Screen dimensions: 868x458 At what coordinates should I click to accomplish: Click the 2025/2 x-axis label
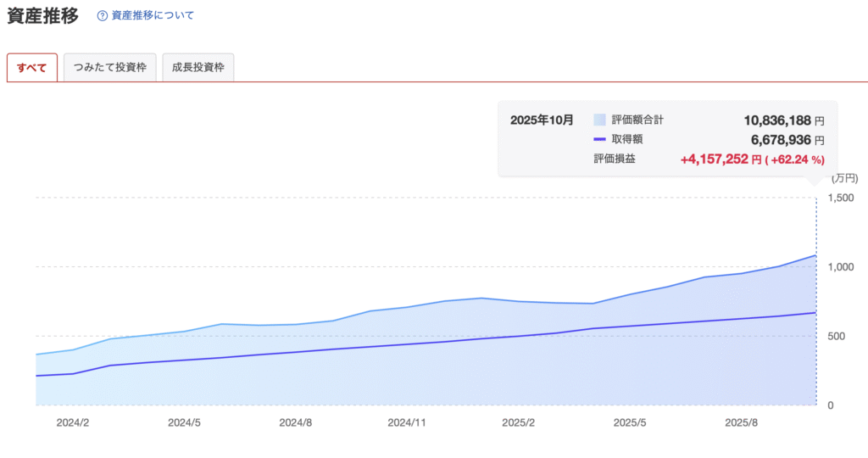click(518, 422)
